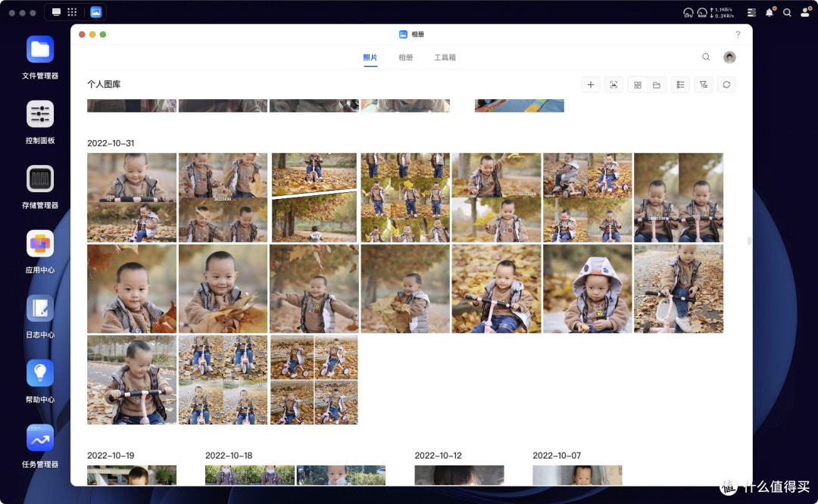Screen dimensions: 818x504
Task: Click the 2022-10-31 date header
Action: [x=111, y=143]
